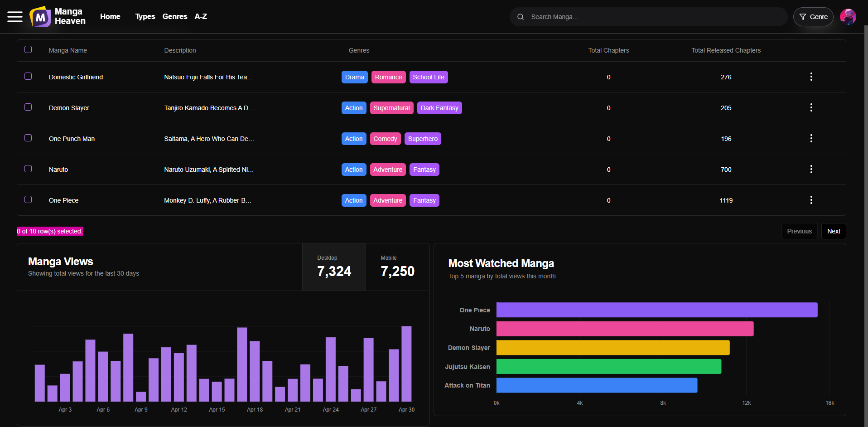
Task: Click the Domestic Girlfriend manga name
Action: (76, 77)
